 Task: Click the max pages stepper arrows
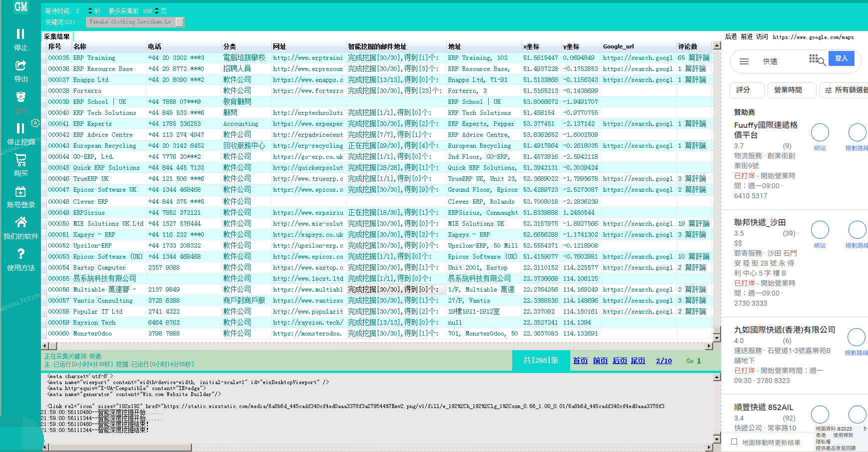pyautogui.click(x=156, y=10)
